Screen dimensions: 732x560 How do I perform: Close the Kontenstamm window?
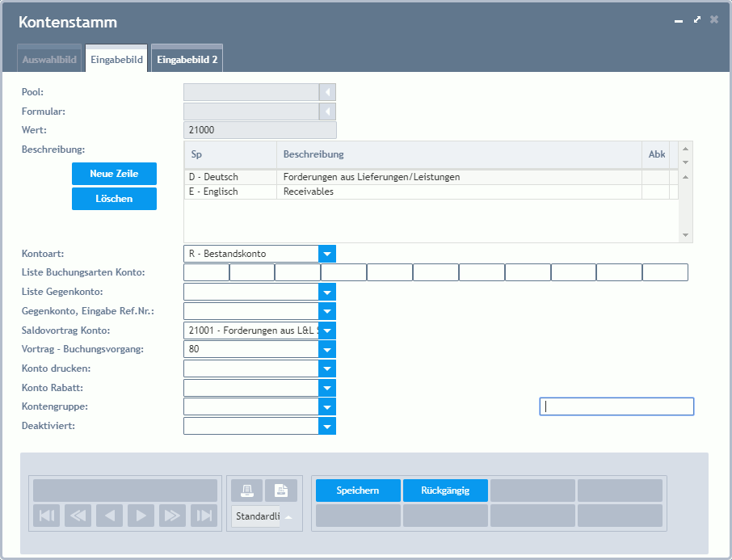click(x=714, y=19)
